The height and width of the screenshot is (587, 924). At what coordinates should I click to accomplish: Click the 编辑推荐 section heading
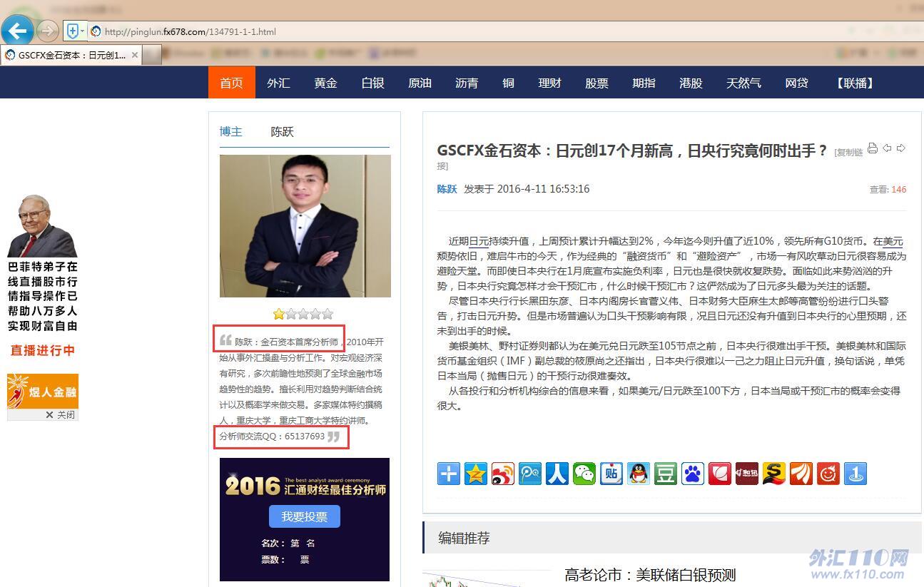coord(464,538)
